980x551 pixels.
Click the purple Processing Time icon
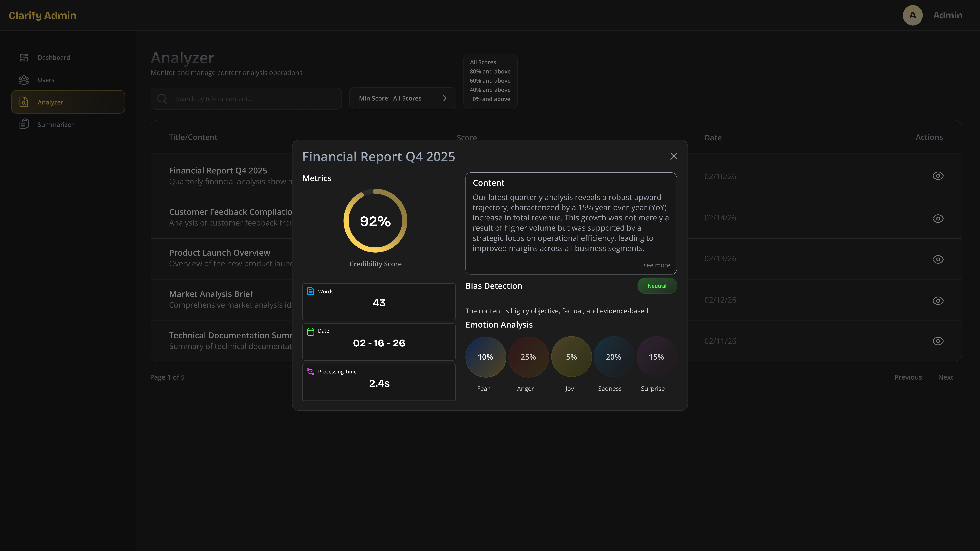(310, 372)
